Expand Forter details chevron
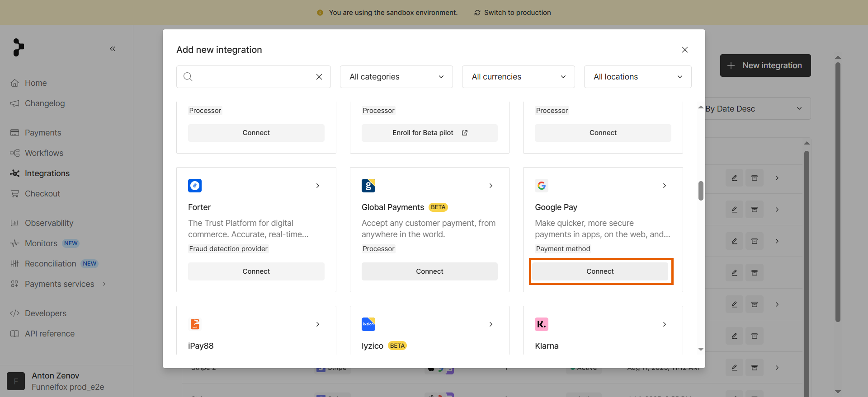868x397 pixels. click(x=318, y=186)
